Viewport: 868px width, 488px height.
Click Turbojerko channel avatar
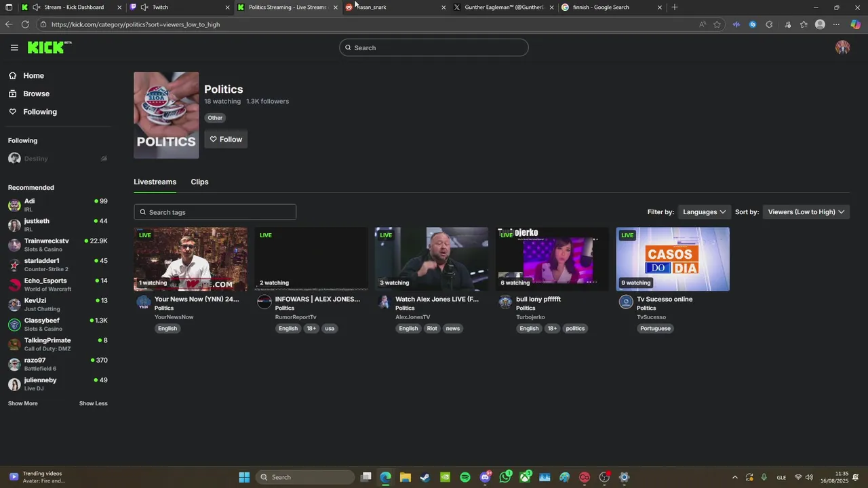(x=505, y=302)
